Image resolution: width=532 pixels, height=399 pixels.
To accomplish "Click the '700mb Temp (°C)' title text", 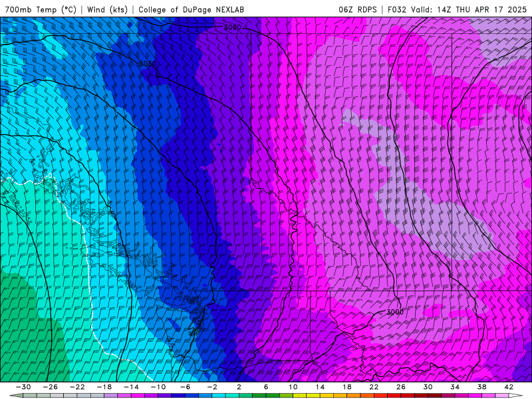I will (41, 9).
